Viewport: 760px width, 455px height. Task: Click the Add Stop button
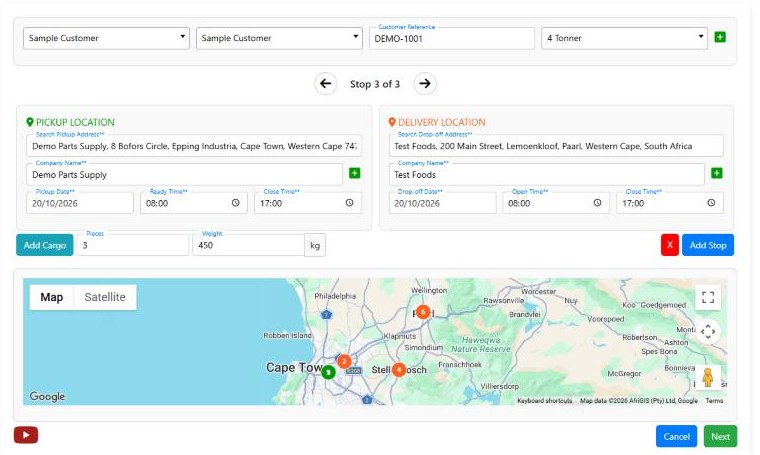708,245
